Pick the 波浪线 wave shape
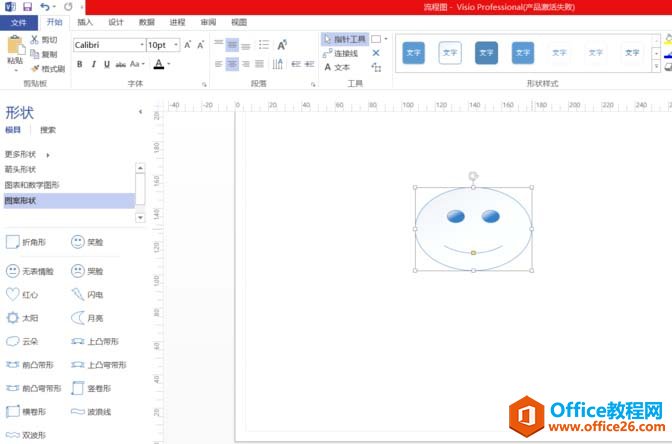Viewport: 672px width, 444px height. 91,411
